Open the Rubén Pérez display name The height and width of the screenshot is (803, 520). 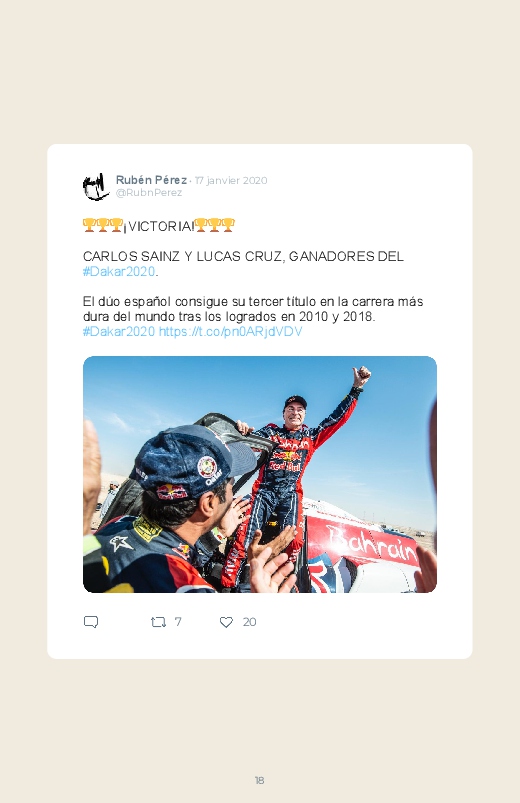pos(151,180)
